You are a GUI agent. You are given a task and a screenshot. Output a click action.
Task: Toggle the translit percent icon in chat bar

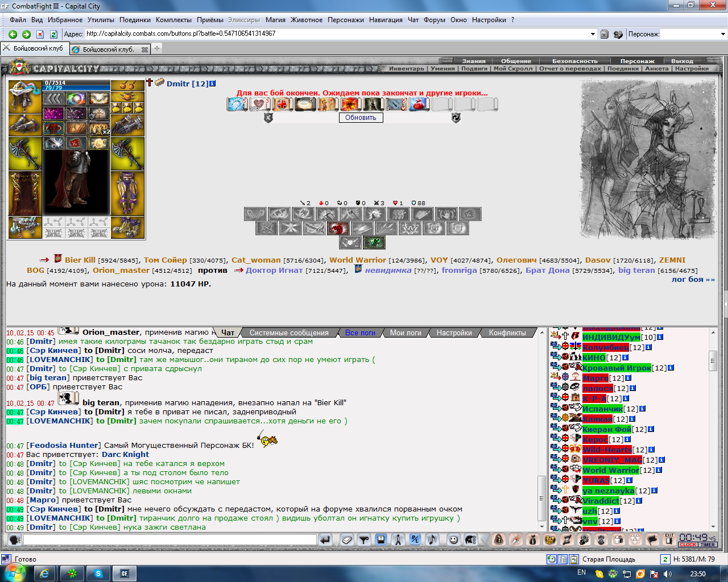(415, 539)
